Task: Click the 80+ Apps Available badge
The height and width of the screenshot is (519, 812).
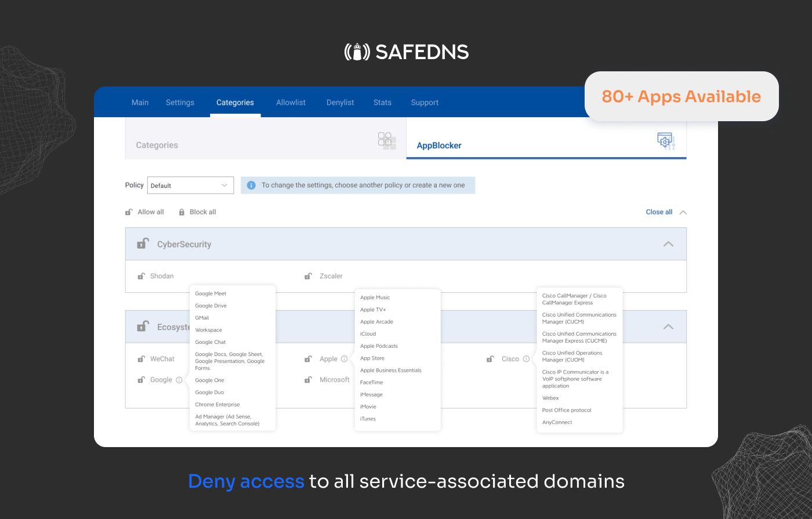Action: pyautogui.click(x=681, y=96)
